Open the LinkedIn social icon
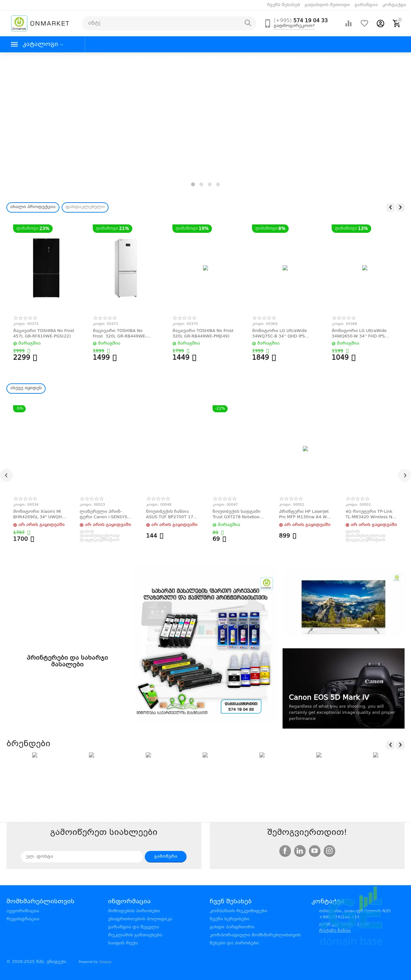Screen dimensions: 411x980 tap(300, 851)
